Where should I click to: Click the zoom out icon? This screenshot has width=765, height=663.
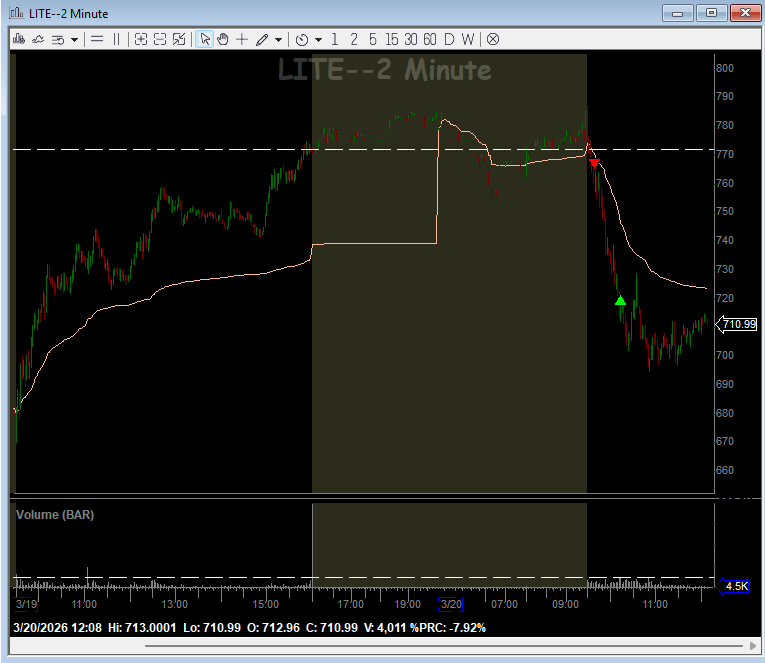pos(160,39)
